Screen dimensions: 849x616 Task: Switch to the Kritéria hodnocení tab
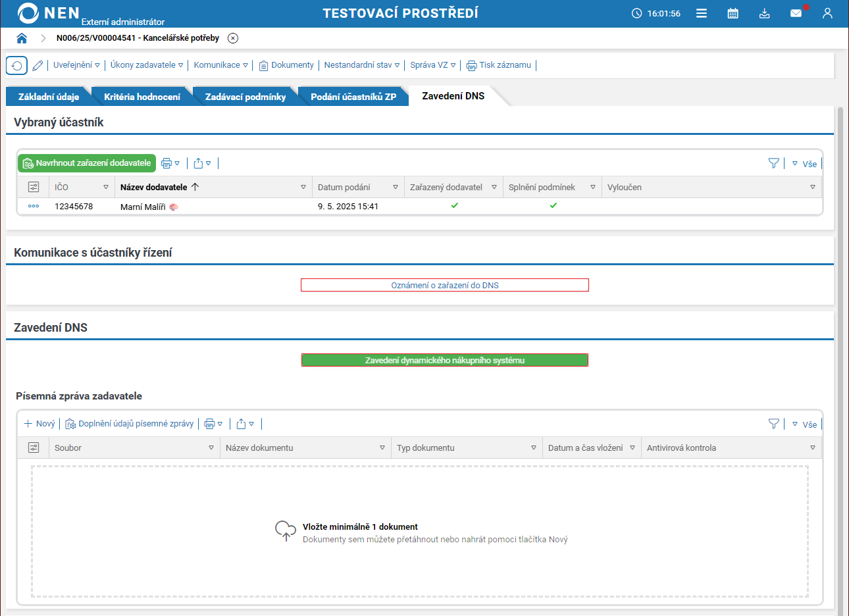click(142, 97)
